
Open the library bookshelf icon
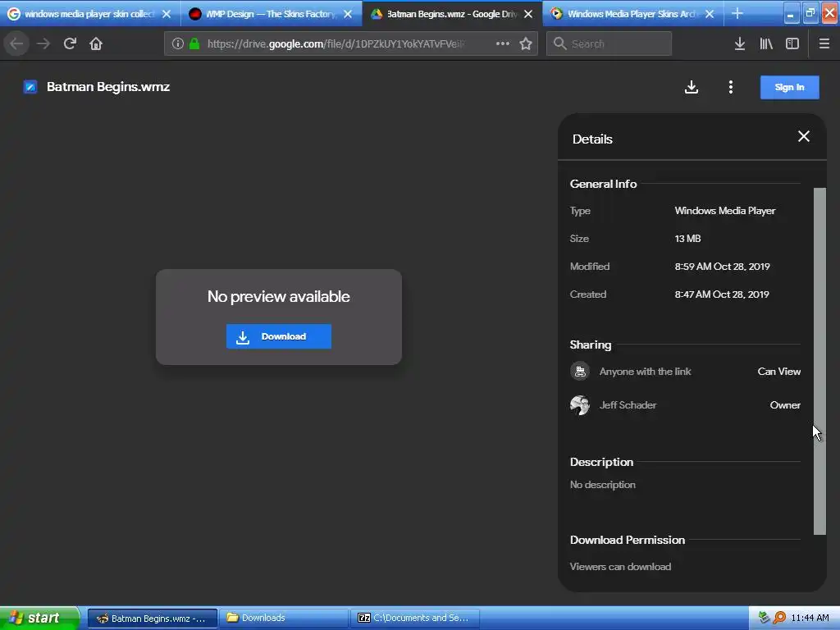click(766, 43)
